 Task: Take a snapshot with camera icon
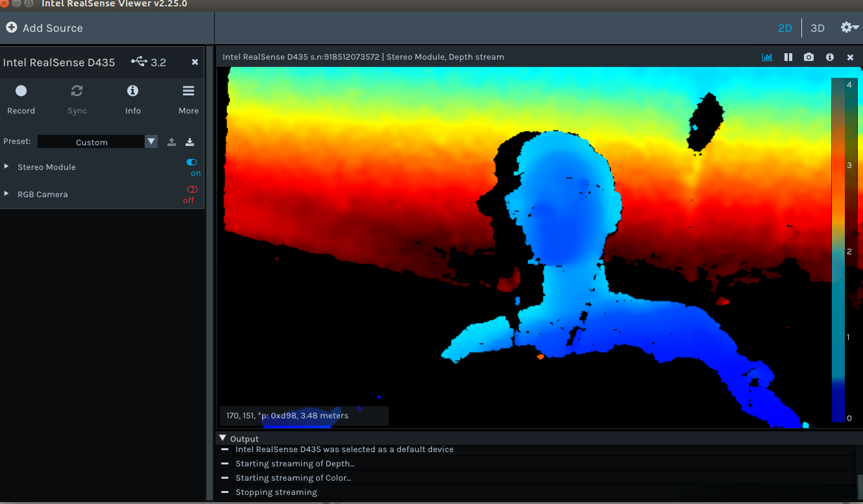(808, 57)
